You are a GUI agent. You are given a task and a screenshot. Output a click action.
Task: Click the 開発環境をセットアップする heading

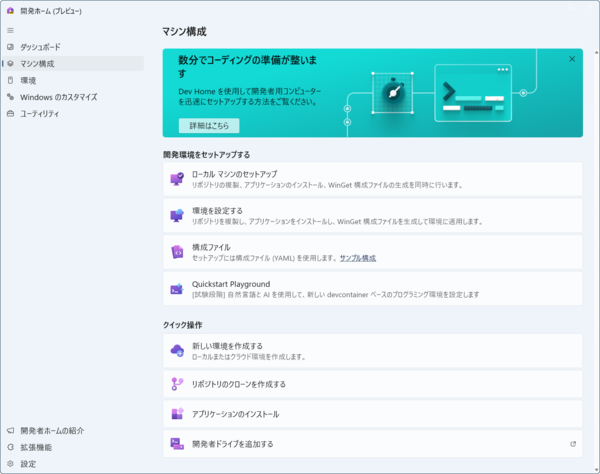pyautogui.click(x=207, y=155)
